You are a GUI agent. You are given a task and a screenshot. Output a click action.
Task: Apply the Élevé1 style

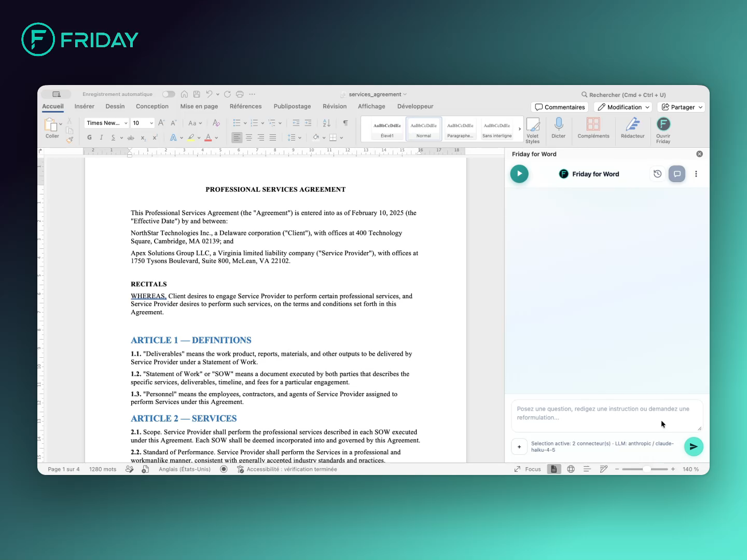click(387, 129)
